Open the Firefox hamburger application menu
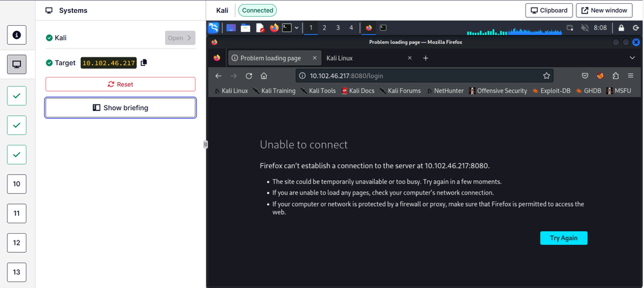Viewport: 644px width, 288px height. [x=632, y=76]
